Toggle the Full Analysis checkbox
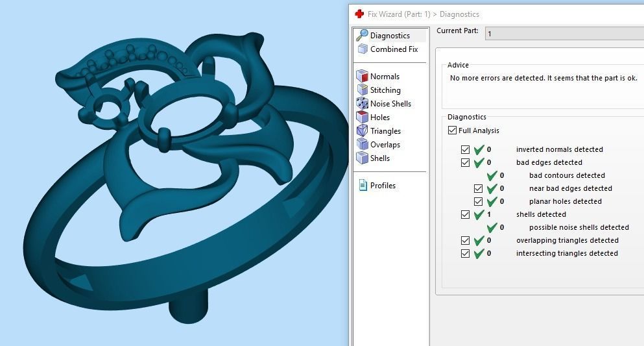Screen dimensions: 644x346 pos(452,130)
